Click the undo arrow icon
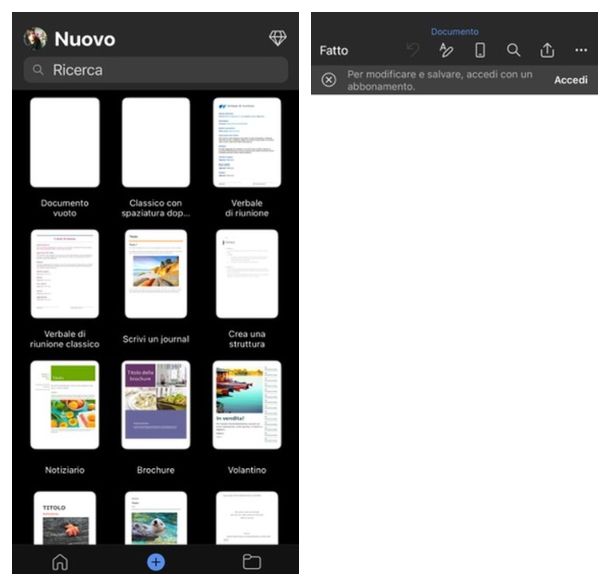 [x=413, y=50]
